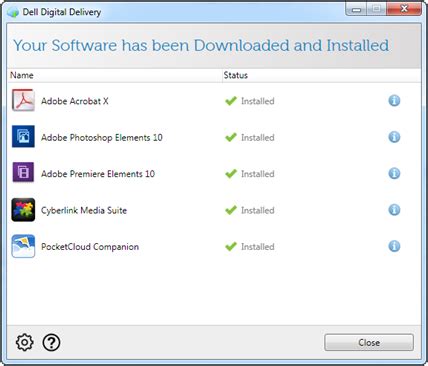Click the PocketCloud Companion icon
Image resolution: width=428 pixels, height=366 pixels.
[23, 246]
